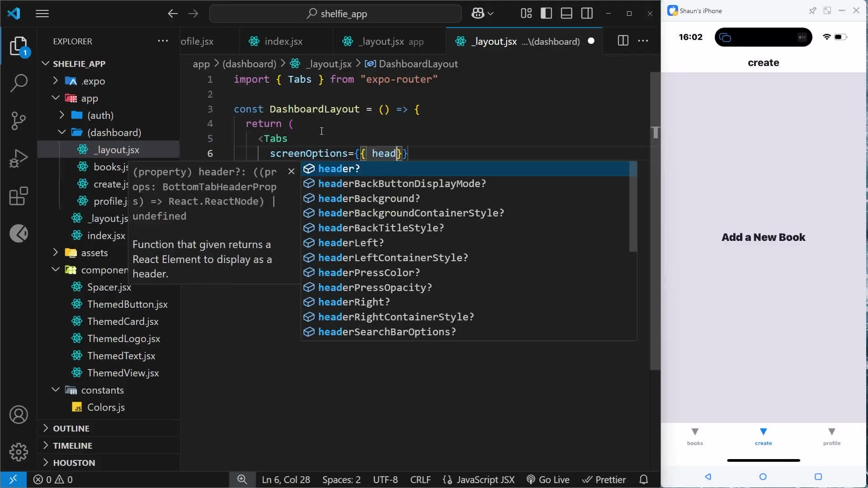Click Go Live in status bar
The width and height of the screenshot is (868, 488).
pos(548,479)
